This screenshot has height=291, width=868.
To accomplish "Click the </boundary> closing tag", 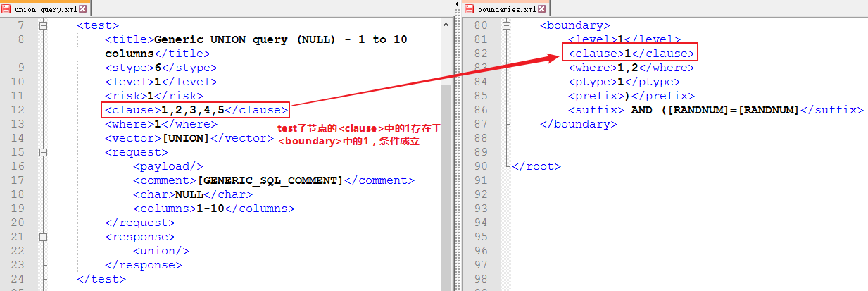I will click(x=579, y=124).
